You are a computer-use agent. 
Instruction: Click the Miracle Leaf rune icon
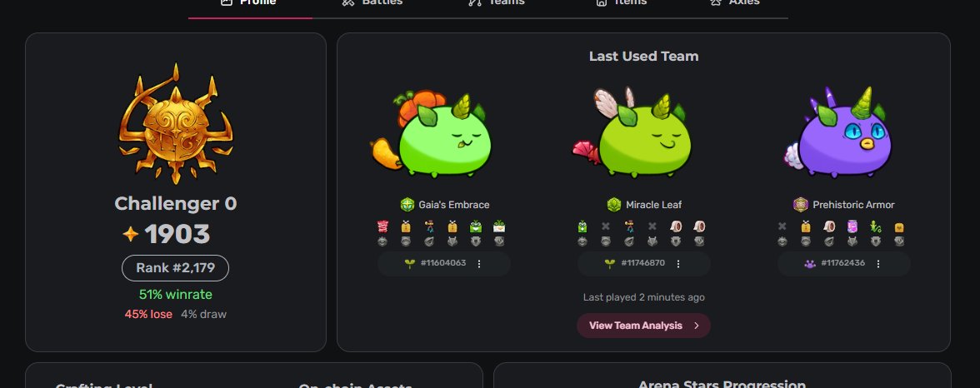pyautogui.click(x=613, y=205)
